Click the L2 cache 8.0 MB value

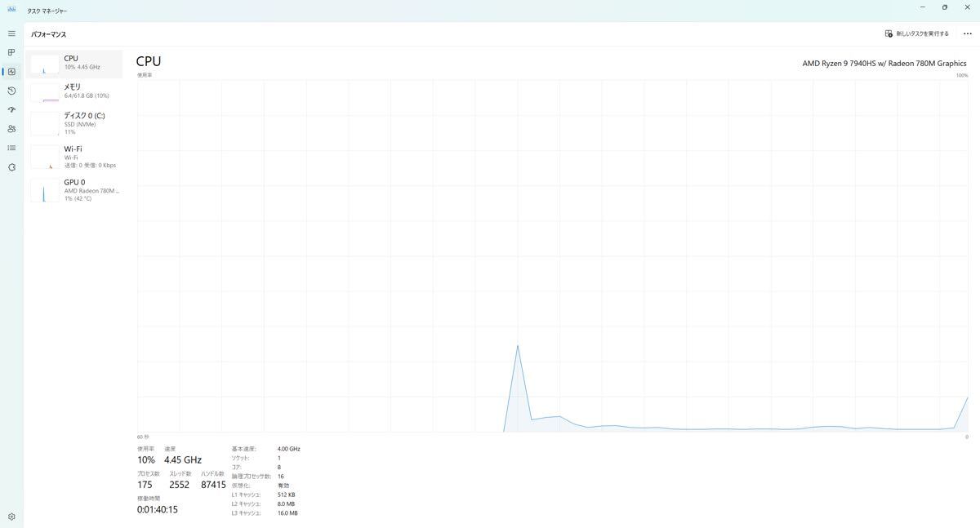click(286, 504)
